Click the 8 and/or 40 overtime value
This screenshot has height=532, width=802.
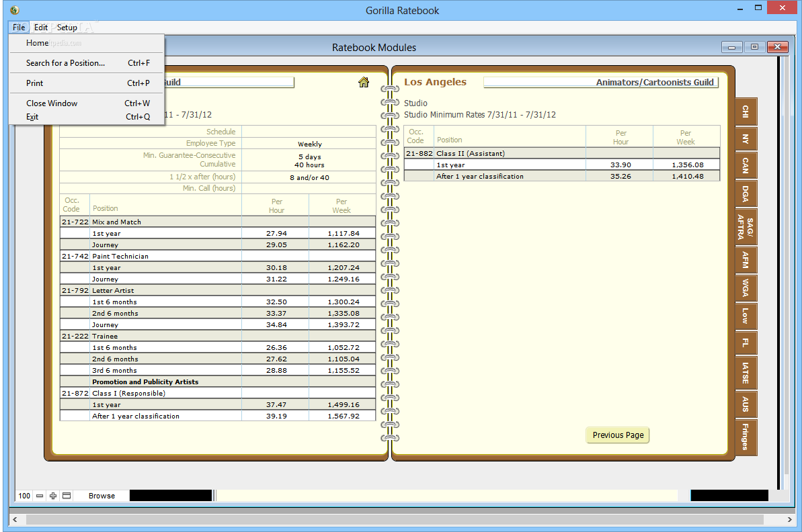coord(309,178)
